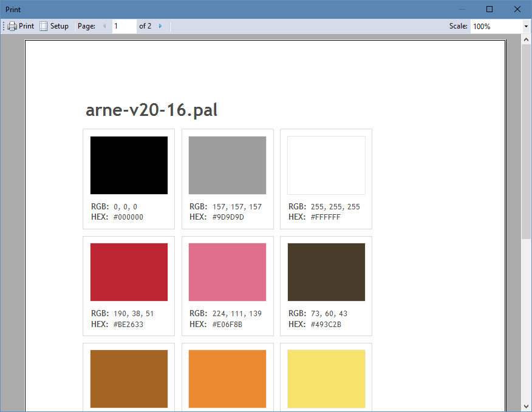This screenshot has width=532, height=412.
Task: Click the scrollbar down arrow
Action: tap(526, 406)
